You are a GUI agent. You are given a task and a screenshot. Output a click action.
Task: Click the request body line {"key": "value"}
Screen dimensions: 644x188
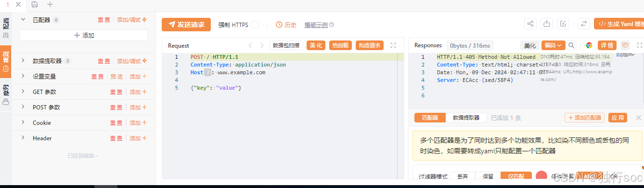(216, 88)
